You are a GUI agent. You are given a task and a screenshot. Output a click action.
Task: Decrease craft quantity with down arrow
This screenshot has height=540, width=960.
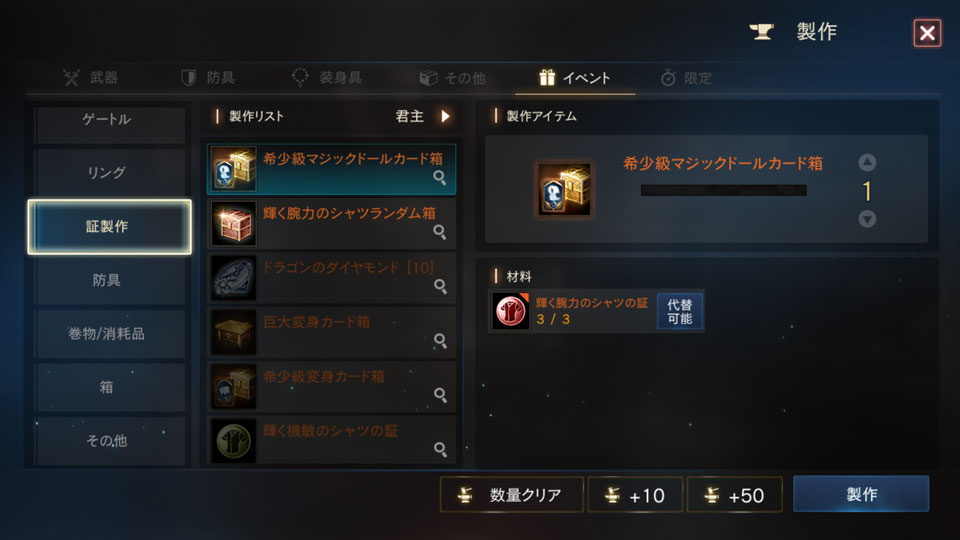867,219
